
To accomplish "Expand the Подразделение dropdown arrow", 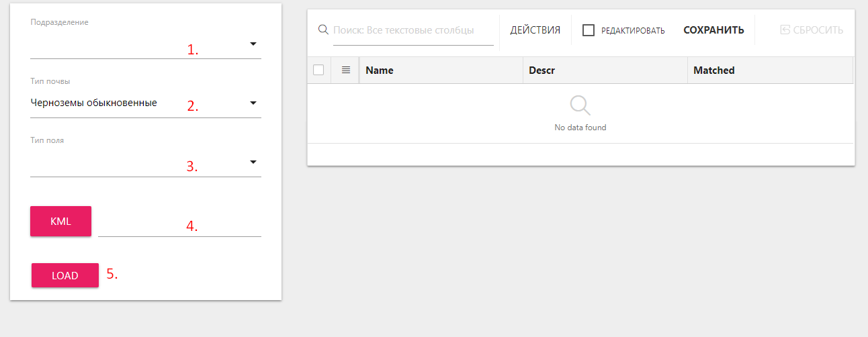I will (x=253, y=44).
